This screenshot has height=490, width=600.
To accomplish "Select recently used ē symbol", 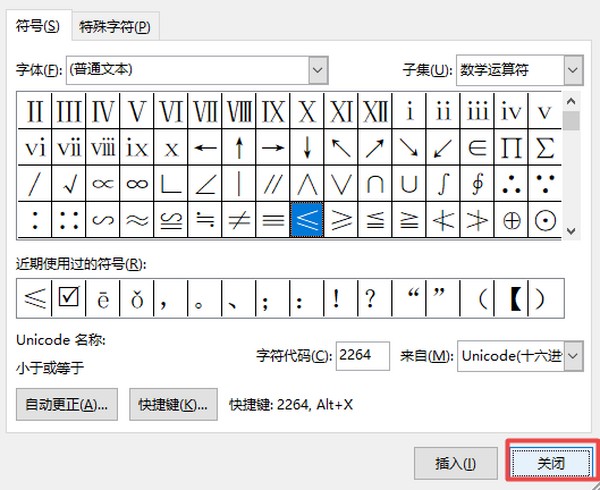I will click(103, 298).
